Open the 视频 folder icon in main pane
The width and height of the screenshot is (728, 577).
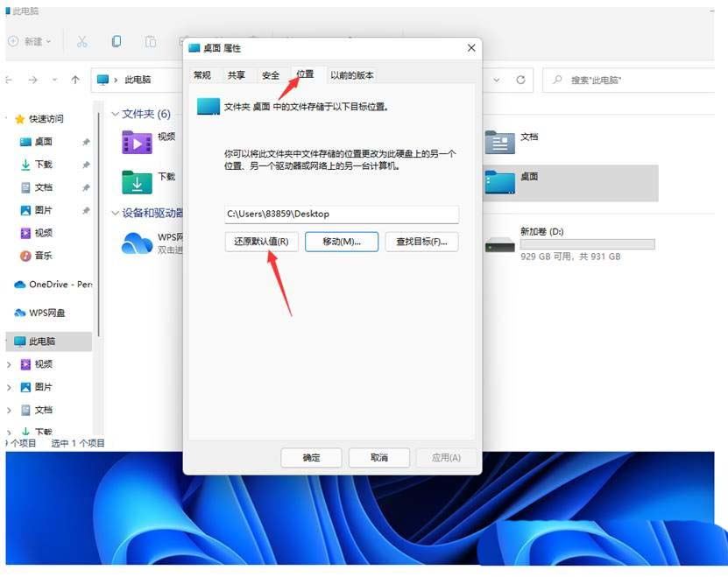(x=137, y=143)
